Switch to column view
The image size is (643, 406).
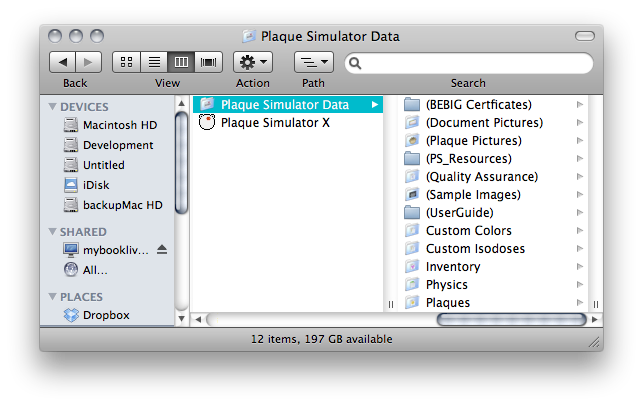point(181,62)
